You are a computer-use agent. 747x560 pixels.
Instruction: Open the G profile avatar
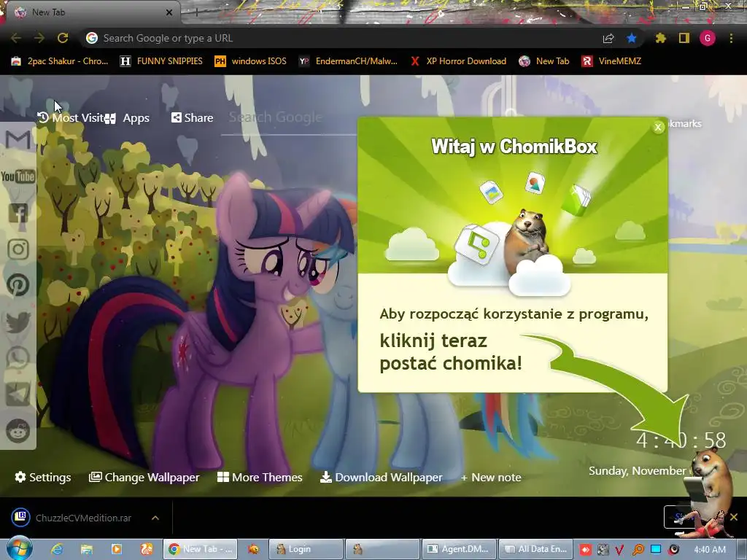[708, 38]
